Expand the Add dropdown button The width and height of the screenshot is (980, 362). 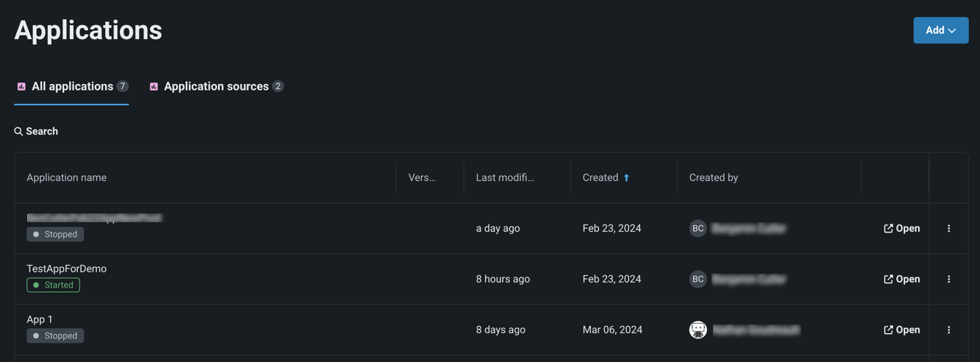tap(940, 30)
